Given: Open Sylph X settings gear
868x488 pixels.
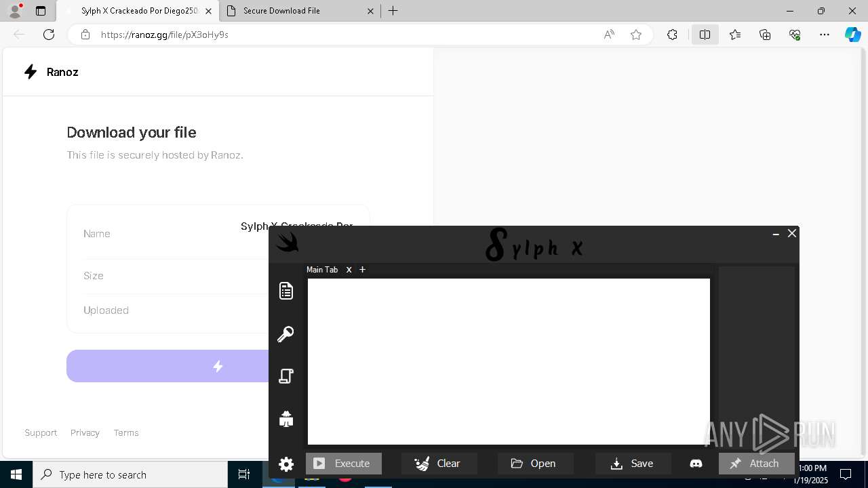Looking at the screenshot, I should click(x=286, y=464).
